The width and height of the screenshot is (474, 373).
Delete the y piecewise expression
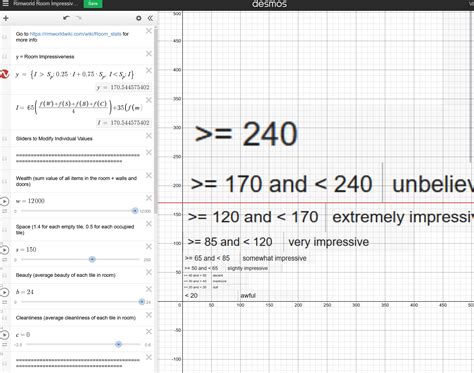pos(149,70)
